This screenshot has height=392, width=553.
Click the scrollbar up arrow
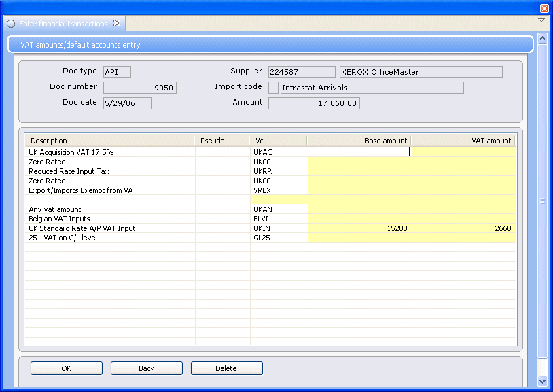click(x=541, y=39)
